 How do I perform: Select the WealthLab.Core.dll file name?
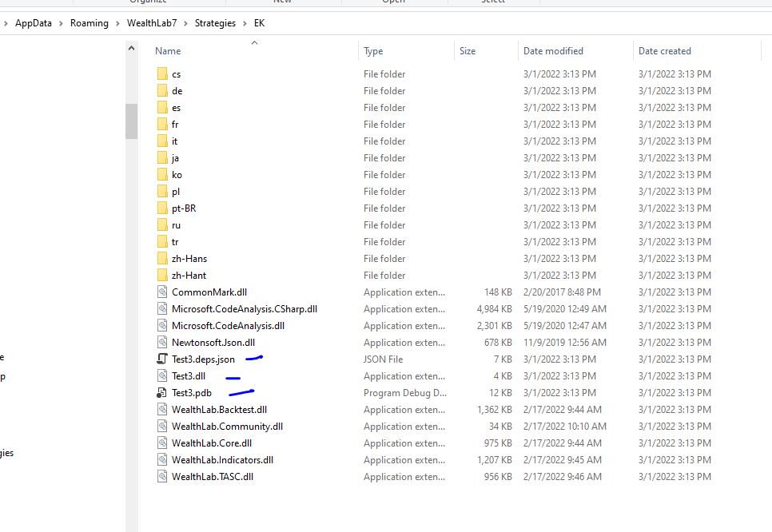pyautogui.click(x=212, y=443)
